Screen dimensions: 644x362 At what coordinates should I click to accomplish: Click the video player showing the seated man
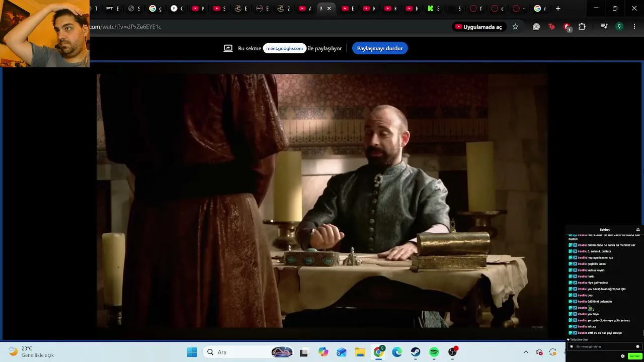coord(322,201)
